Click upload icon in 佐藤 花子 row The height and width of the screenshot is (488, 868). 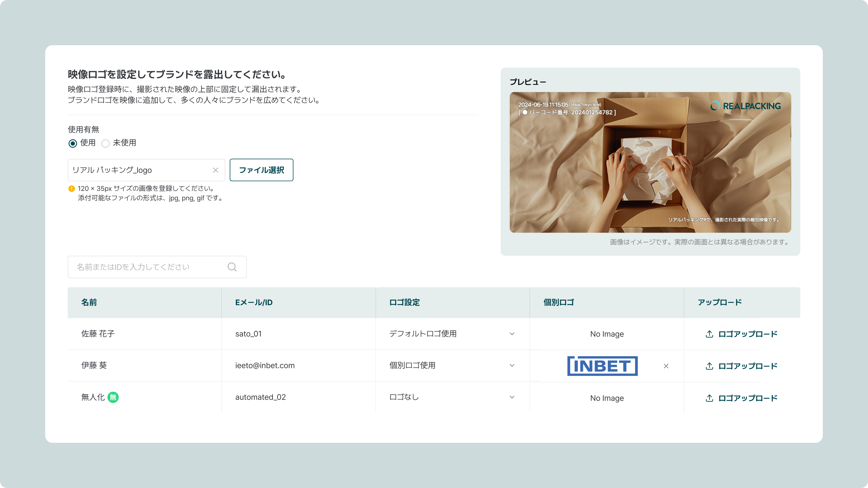click(x=709, y=334)
